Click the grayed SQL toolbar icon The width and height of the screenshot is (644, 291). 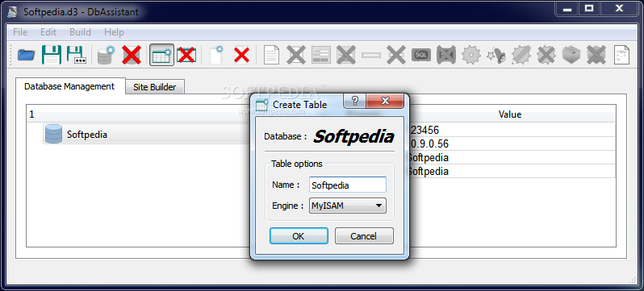[x=421, y=55]
